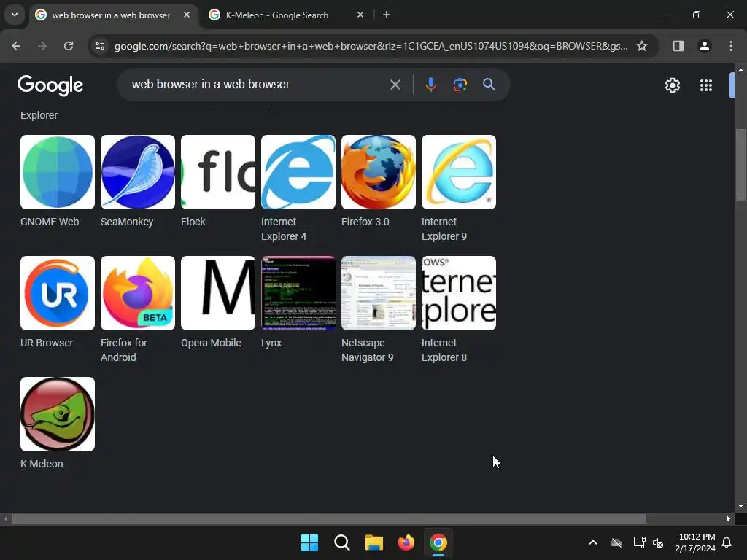Select the Netscape Navigator 9 screenshot
Viewport: 747px width, 560px height.
379,293
